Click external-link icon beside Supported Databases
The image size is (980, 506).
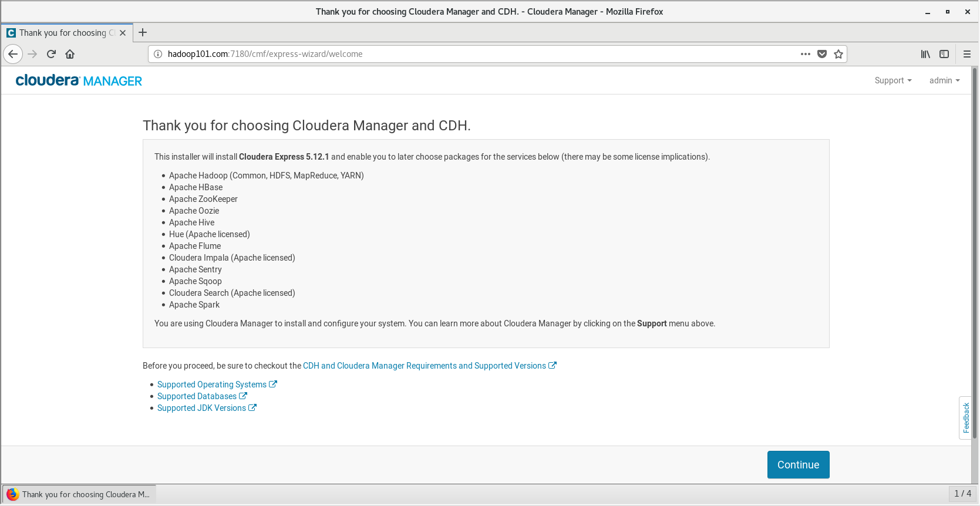point(243,396)
